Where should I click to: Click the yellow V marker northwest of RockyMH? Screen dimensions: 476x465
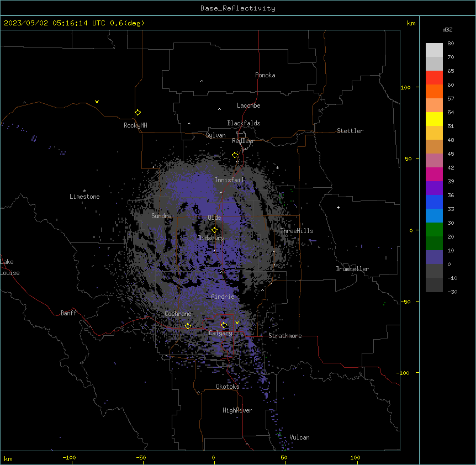97,102
